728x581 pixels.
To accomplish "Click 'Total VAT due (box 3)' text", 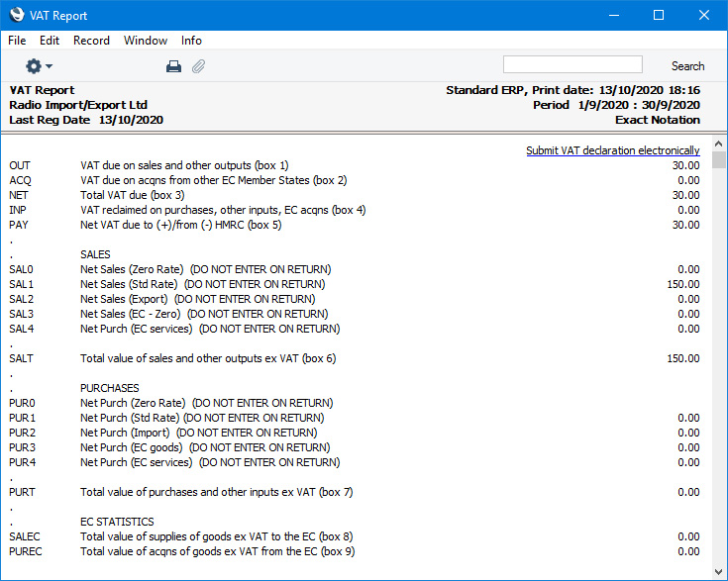I will [x=133, y=195].
